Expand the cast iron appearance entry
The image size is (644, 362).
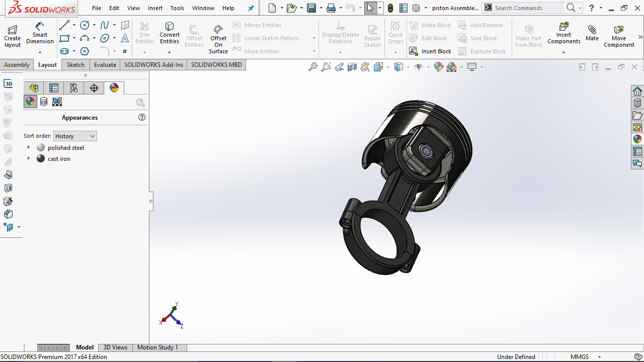coord(29,158)
